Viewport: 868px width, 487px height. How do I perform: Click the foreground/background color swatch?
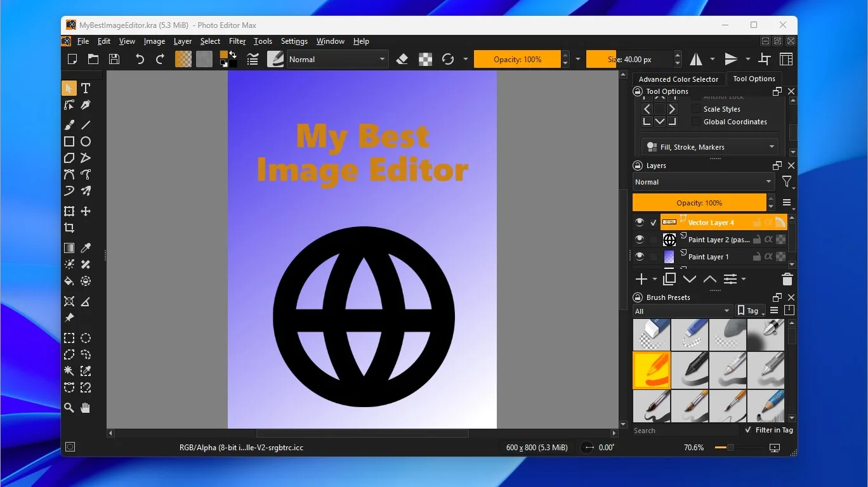click(228, 59)
